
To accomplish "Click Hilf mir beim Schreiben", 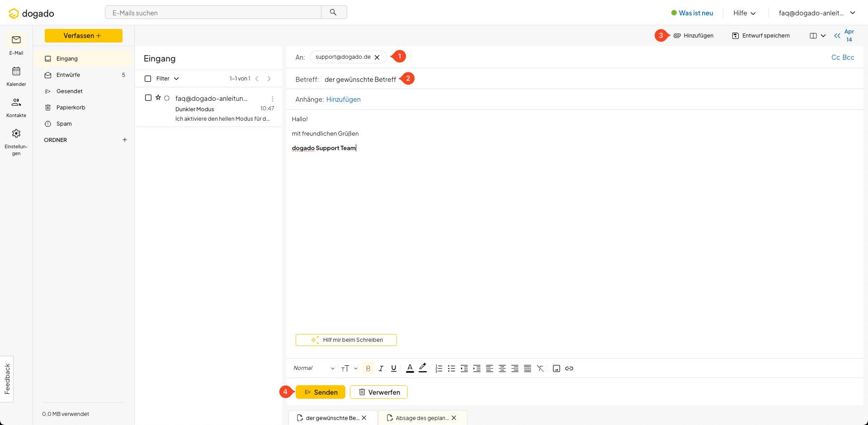I will 346,340.
